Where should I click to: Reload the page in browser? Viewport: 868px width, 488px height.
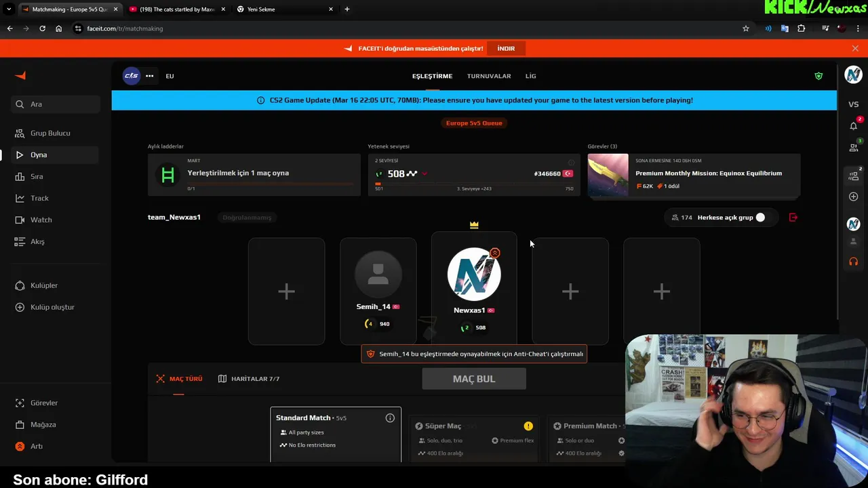[x=42, y=28]
